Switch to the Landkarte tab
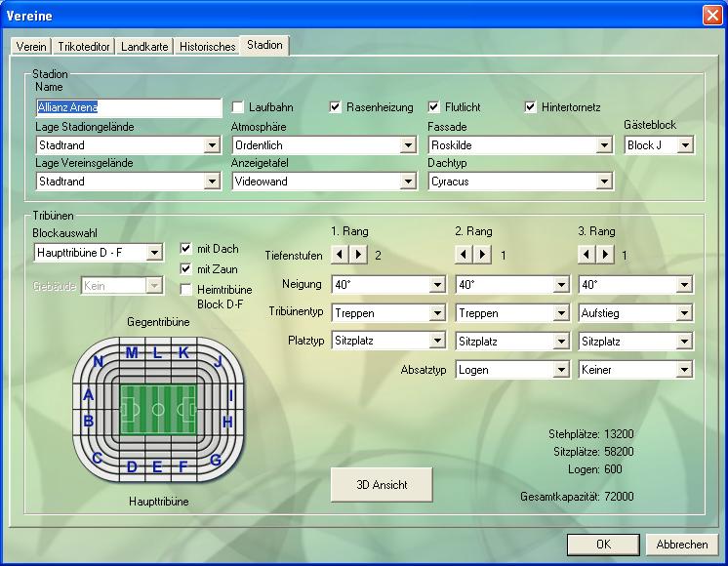Screen dimensions: 728x566 point(144,47)
